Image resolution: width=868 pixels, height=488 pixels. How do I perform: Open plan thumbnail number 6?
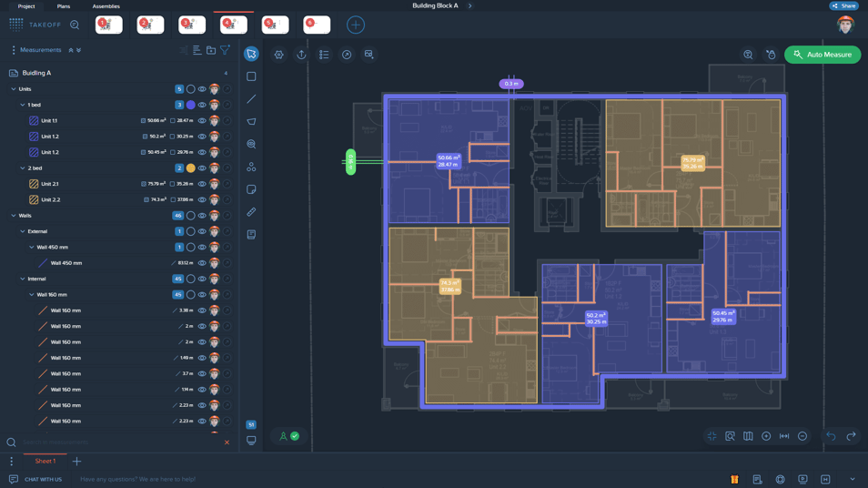[x=317, y=25]
